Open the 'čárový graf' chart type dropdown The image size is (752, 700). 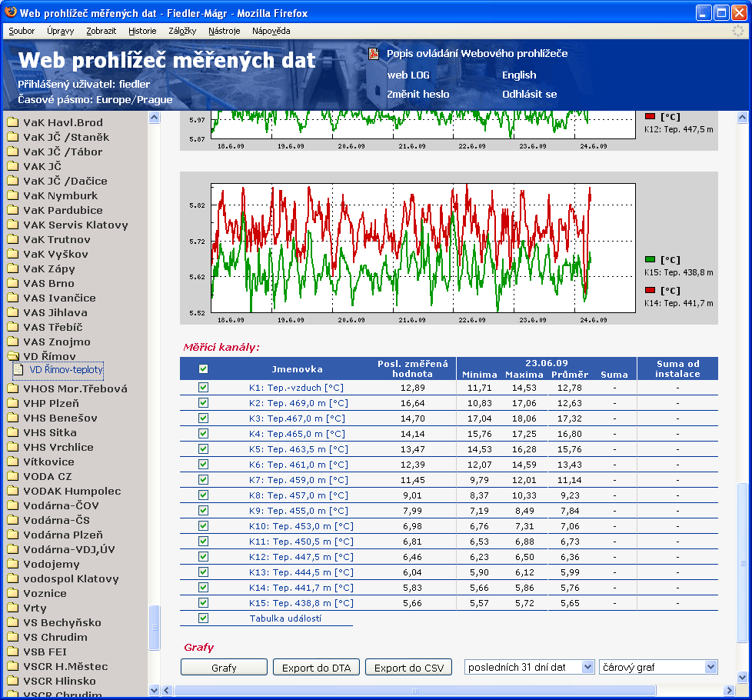click(658, 667)
